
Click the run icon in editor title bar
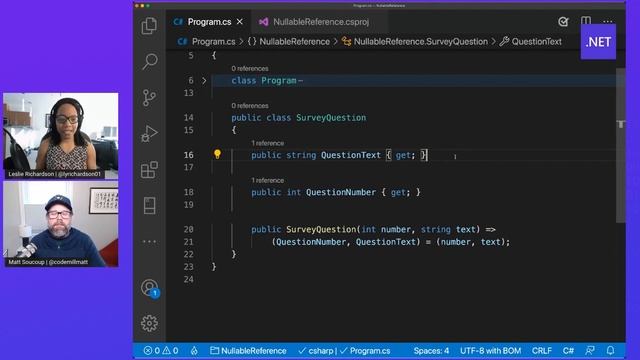[x=563, y=22]
